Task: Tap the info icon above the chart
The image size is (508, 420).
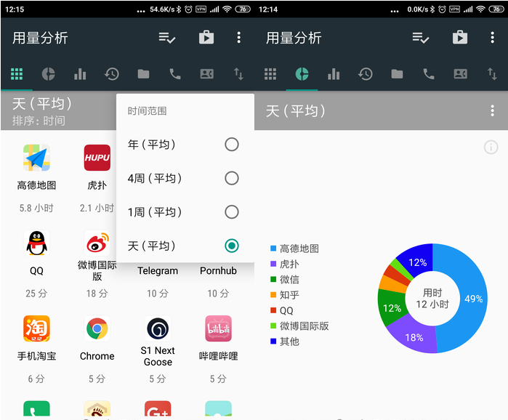Action: point(491,148)
